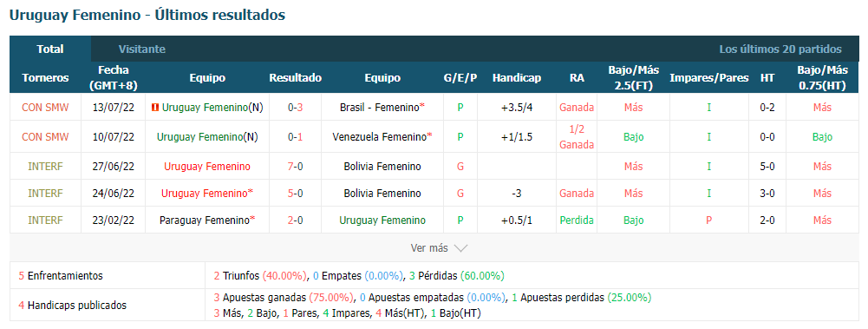Open Bolivia Femenino link on 24/06/22 row
The image size is (868, 329).
[382, 194]
